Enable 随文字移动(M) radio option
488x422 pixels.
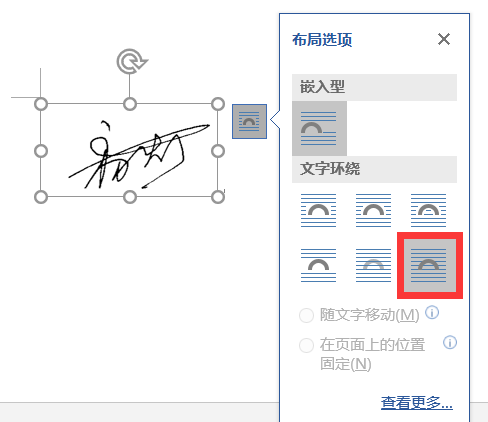click(306, 315)
